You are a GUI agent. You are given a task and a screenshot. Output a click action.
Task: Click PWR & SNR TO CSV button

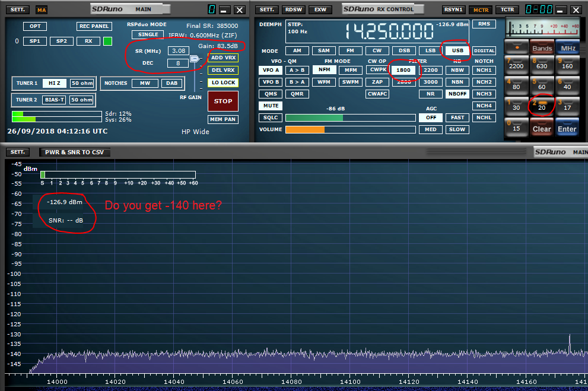point(75,152)
